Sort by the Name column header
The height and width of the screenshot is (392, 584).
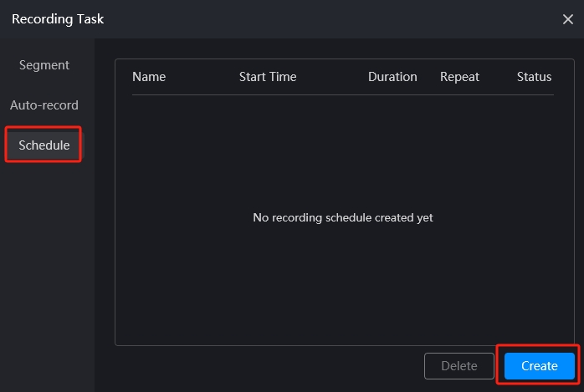coord(149,77)
